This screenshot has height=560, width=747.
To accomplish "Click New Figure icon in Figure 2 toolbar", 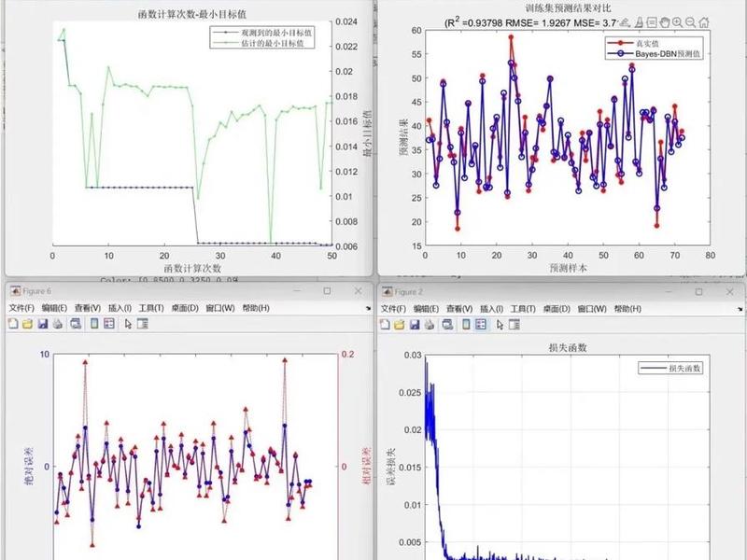I will pyautogui.click(x=385, y=325).
